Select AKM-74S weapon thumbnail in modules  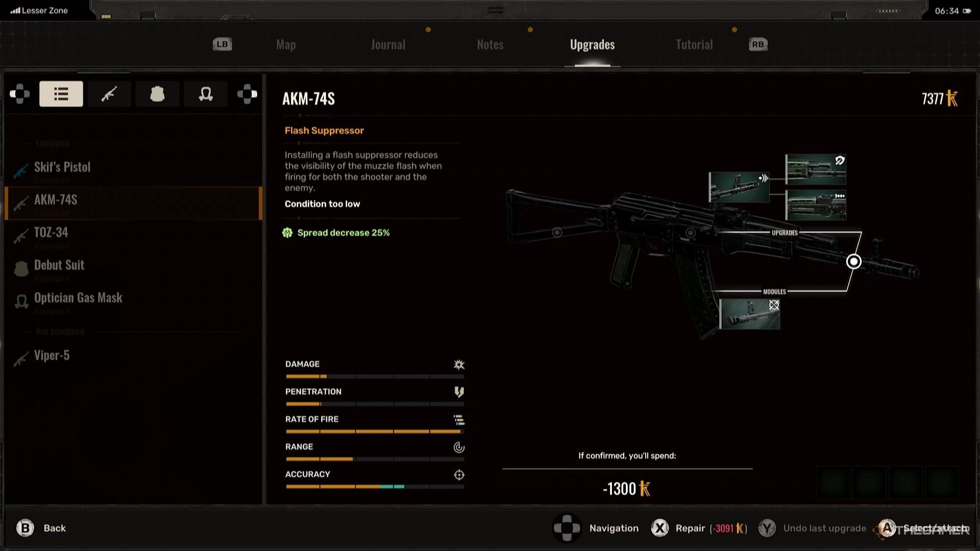coord(749,313)
